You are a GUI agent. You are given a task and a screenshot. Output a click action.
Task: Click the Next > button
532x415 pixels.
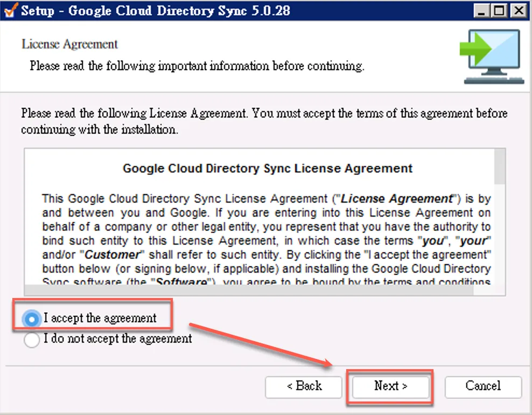pos(390,386)
